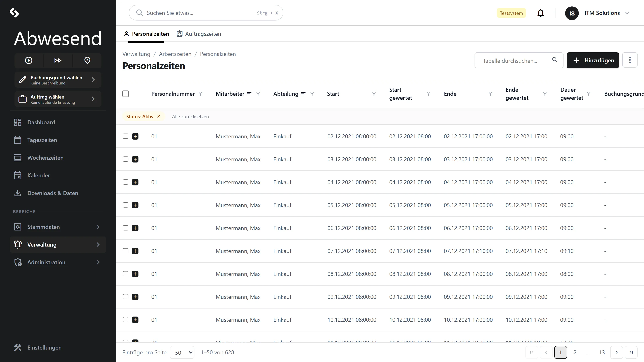
Task: Click the play clock-in icon
Action: [x=29, y=61]
